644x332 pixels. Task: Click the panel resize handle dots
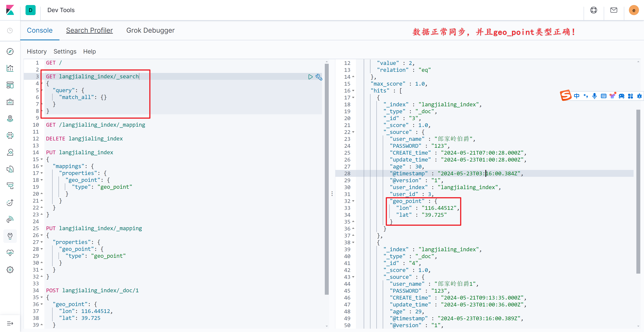pyautogui.click(x=332, y=194)
